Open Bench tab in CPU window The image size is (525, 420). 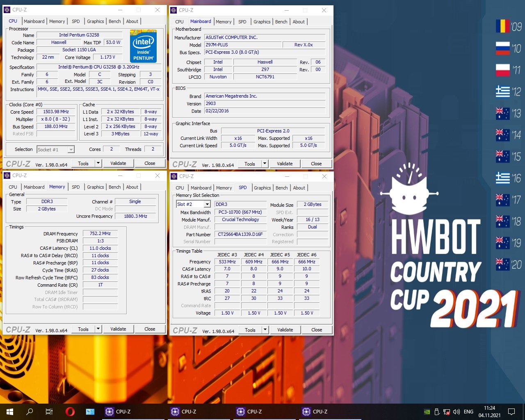pos(115,21)
